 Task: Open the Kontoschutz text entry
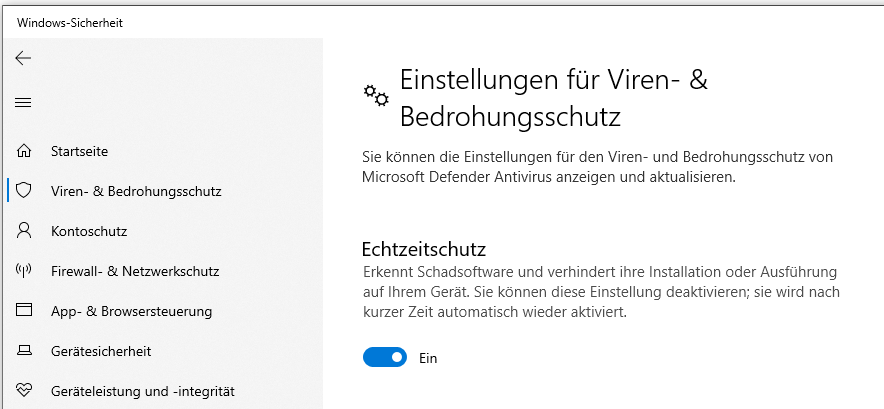(x=89, y=231)
